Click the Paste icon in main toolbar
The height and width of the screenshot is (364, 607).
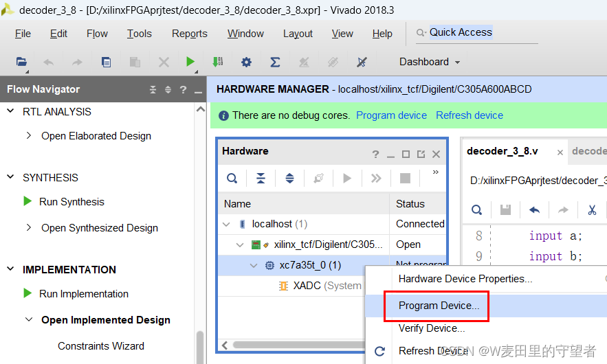click(135, 62)
